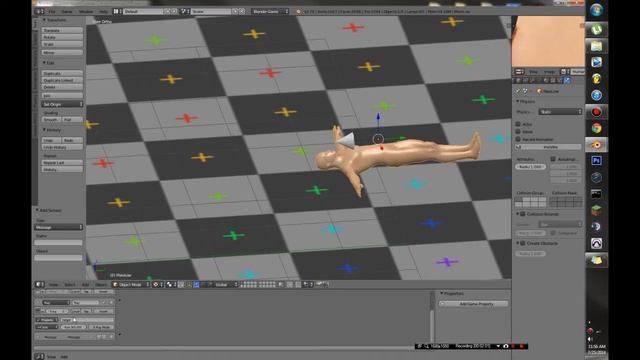Click the Translate button in tool shelf
640x360 pixels.
coord(62,30)
